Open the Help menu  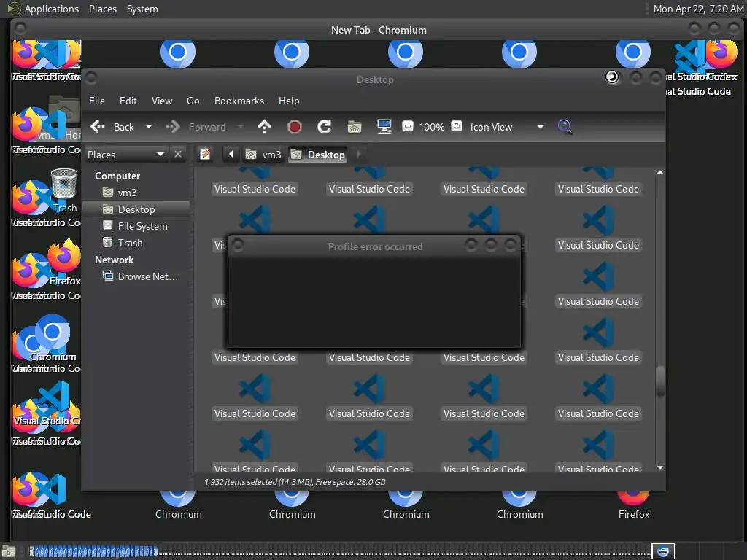point(289,101)
